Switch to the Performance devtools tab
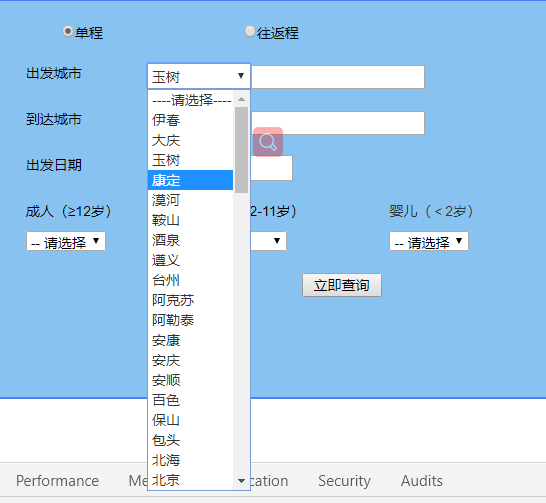The height and width of the screenshot is (503, 546). [57, 481]
